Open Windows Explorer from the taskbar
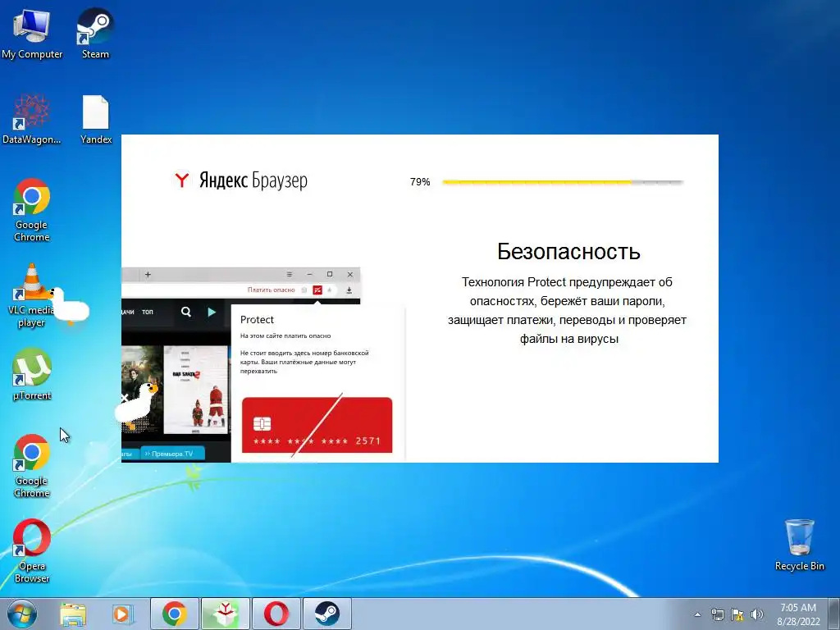Image resolution: width=840 pixels, height=630 pixels. pos(73,614)
